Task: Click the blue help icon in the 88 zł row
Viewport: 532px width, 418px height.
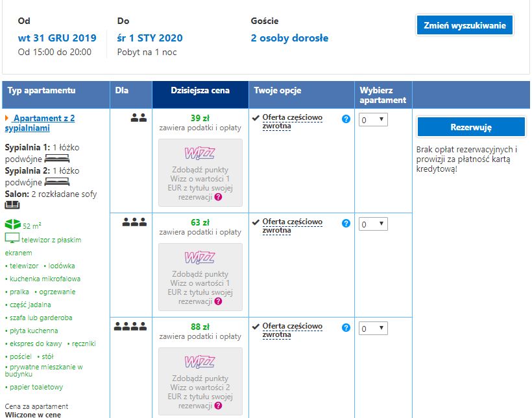Action: pos(346,328)
